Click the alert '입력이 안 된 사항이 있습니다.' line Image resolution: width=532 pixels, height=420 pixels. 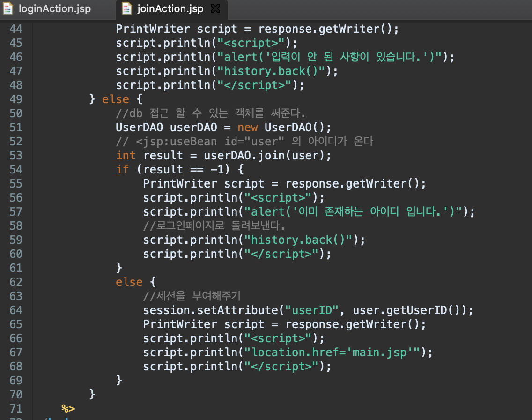285,57
